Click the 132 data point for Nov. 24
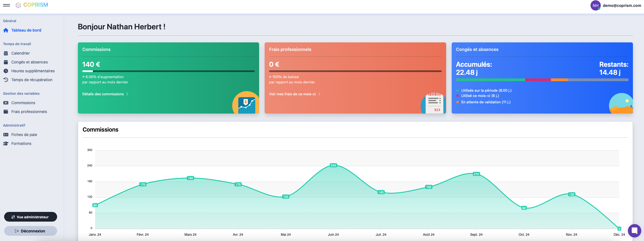The image size is (644, 241). click(x=572, y=194)
